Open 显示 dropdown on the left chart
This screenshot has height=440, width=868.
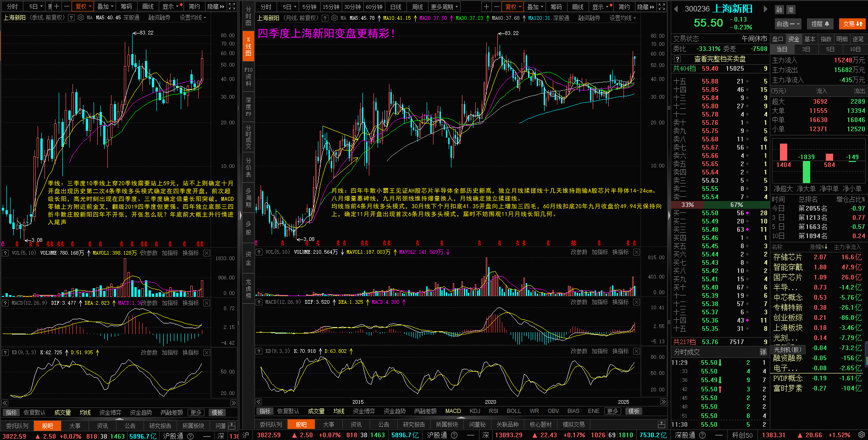pos(171,6)
